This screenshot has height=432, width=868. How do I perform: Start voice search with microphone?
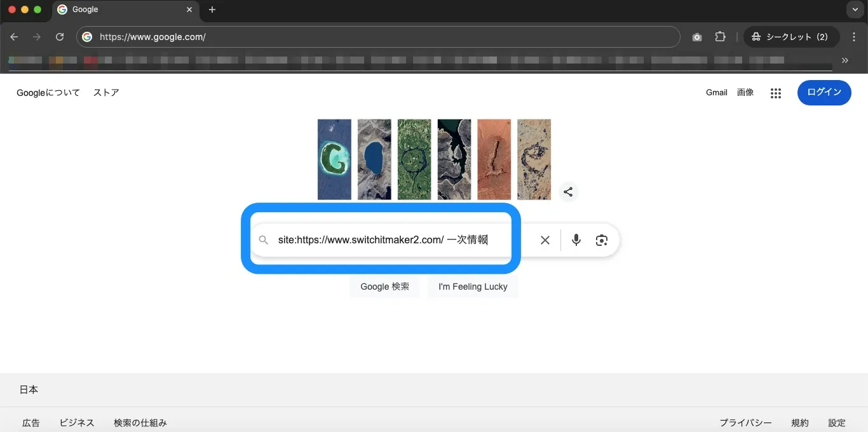coord(576,240)
